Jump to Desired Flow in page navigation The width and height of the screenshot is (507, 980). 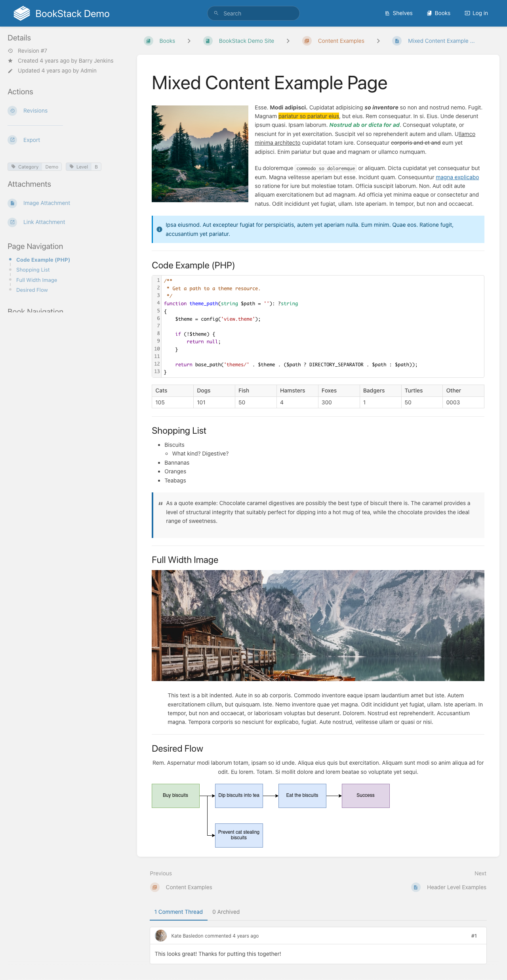coord(32,290)
